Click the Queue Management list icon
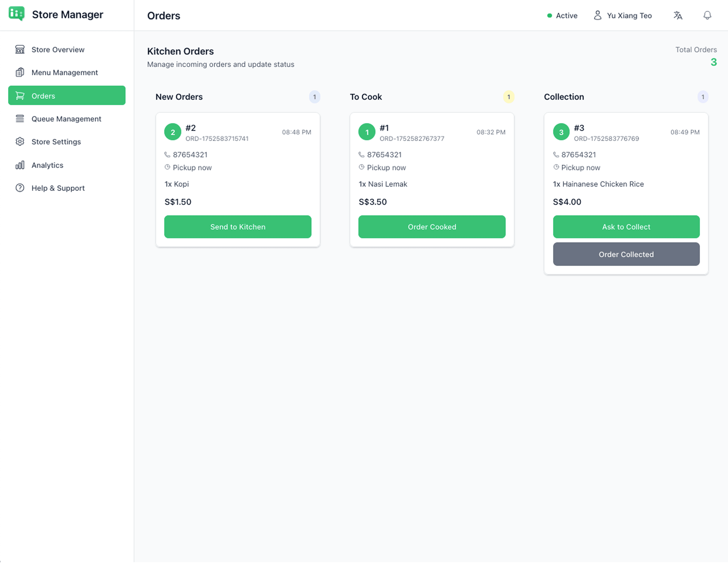This screenshot has width=728, height=568. (20, 119)
